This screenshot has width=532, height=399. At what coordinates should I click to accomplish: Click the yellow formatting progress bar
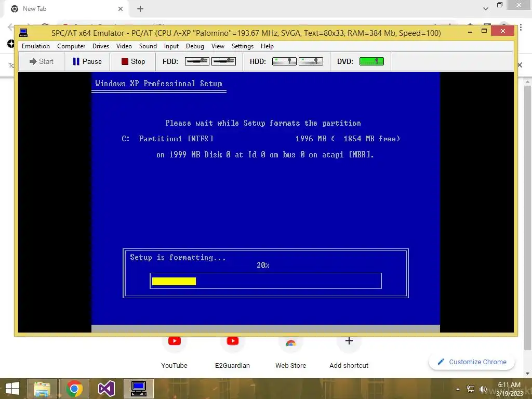174,281
